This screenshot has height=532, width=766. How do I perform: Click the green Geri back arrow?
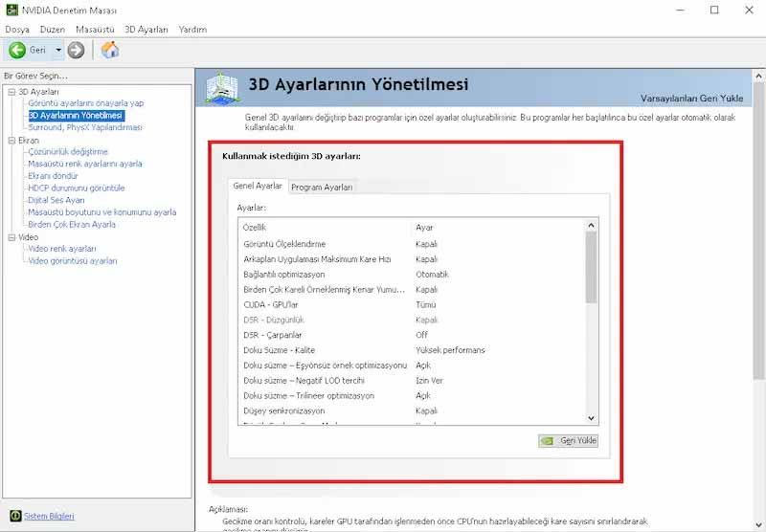[17, 50]
